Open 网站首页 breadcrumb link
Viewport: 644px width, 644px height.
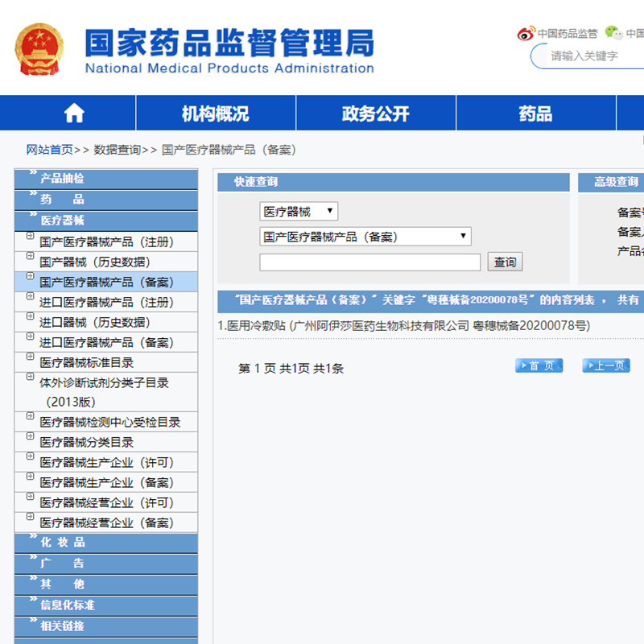[x=49, y=150]
